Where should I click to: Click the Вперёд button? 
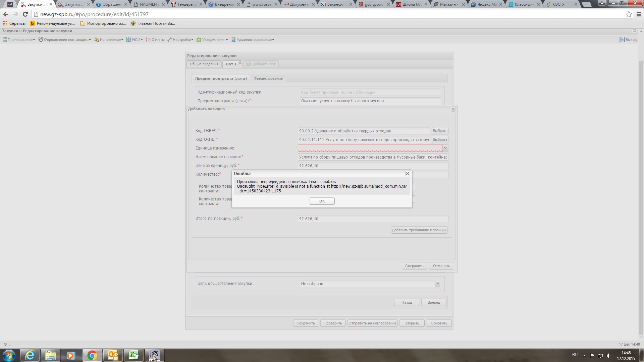(434, 302)
